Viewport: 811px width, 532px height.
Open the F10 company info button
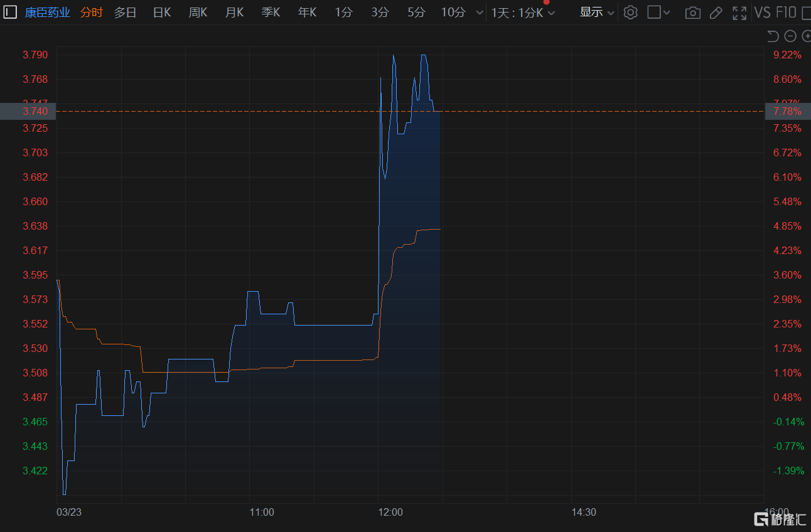click(786, 13)
